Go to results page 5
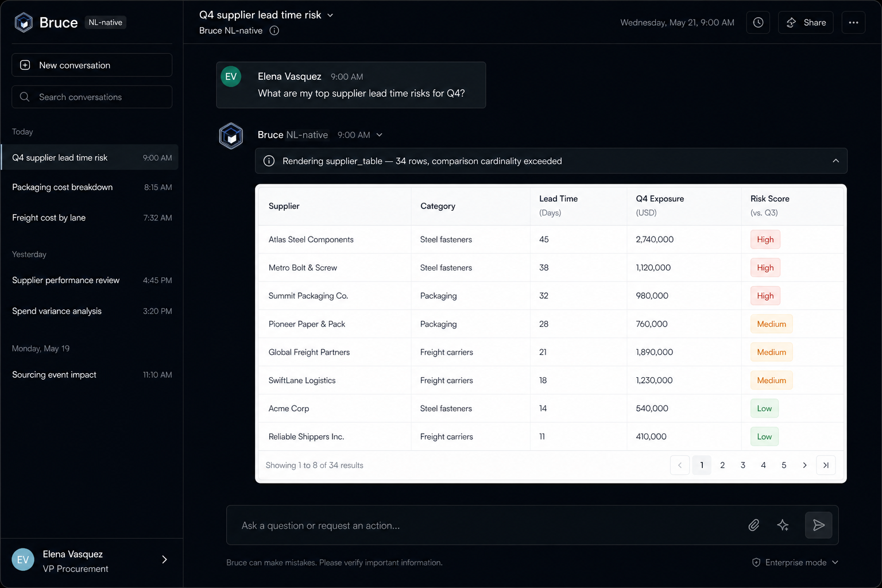Image resolution: width=882 pixels, height=588 pixels. [x=784, y=465]
